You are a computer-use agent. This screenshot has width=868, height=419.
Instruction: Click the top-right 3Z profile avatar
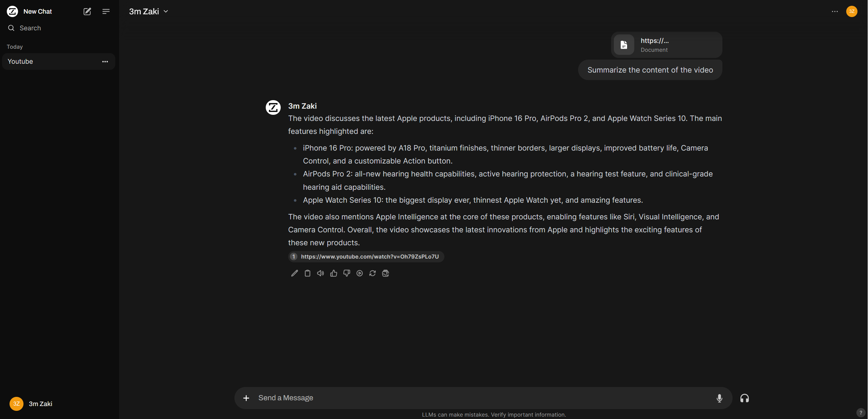point(852,12)
